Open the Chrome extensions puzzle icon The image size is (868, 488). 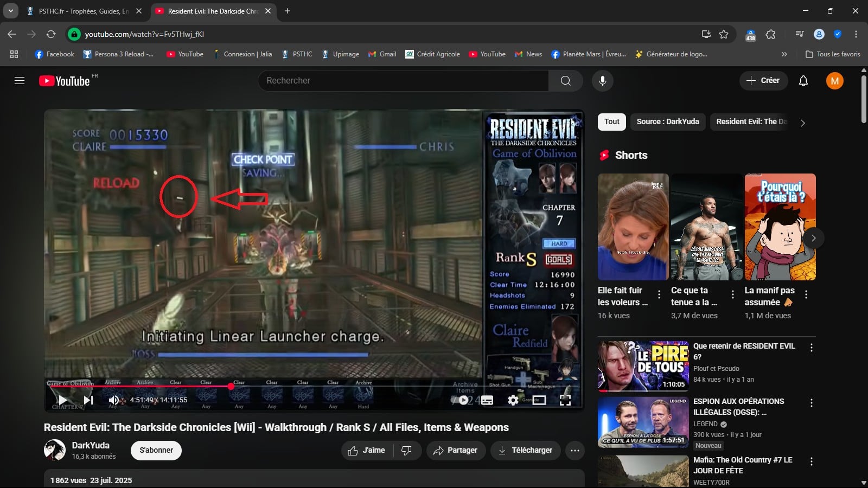coord(770,34)
